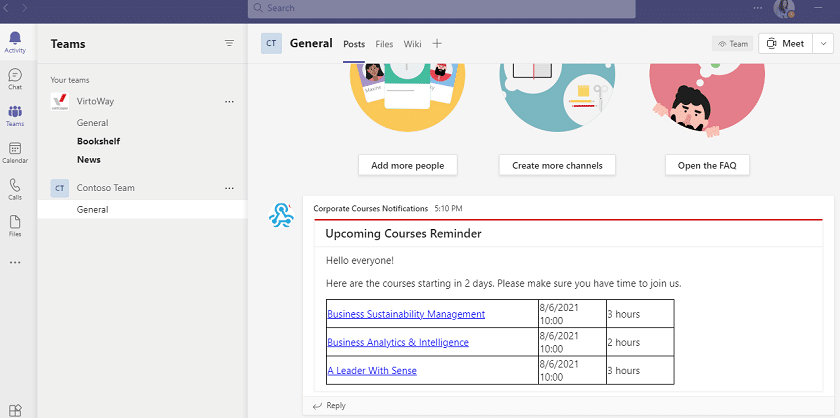Click the create channels illustration
This screenshot has height=418, width=840.
(x=557, y=98)
